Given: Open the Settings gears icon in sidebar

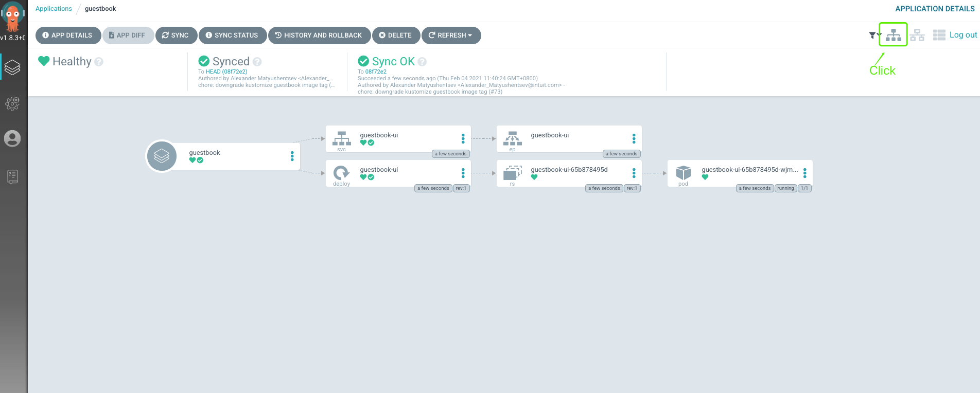Looking at the screenshot, I should [x=12, y=103].
